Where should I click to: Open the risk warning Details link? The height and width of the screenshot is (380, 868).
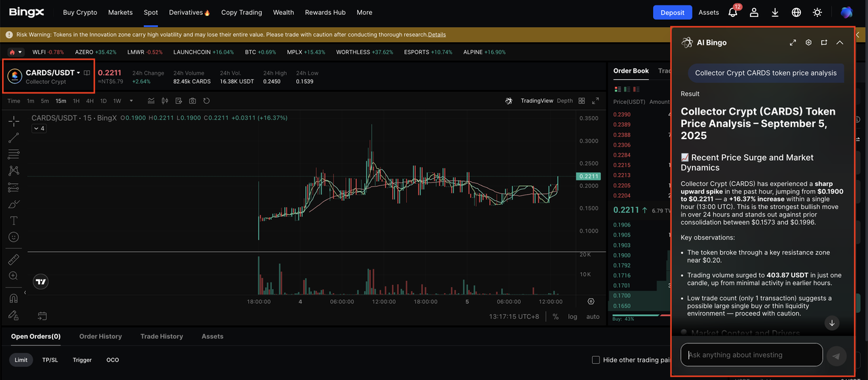click(437, 35)
